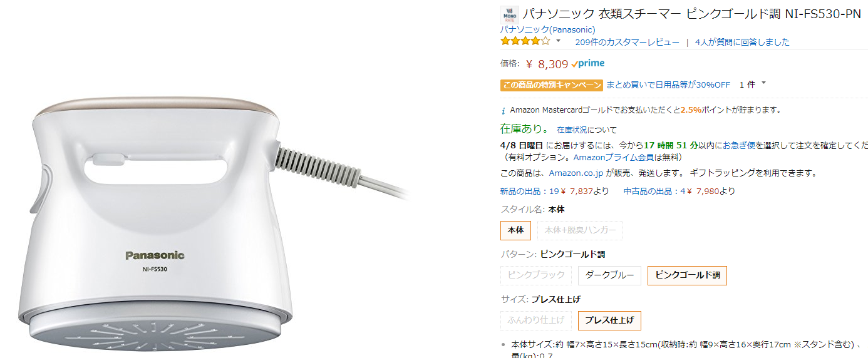
Task: Open the パナソニック(Panasonic) brand link
Action: 547,29
